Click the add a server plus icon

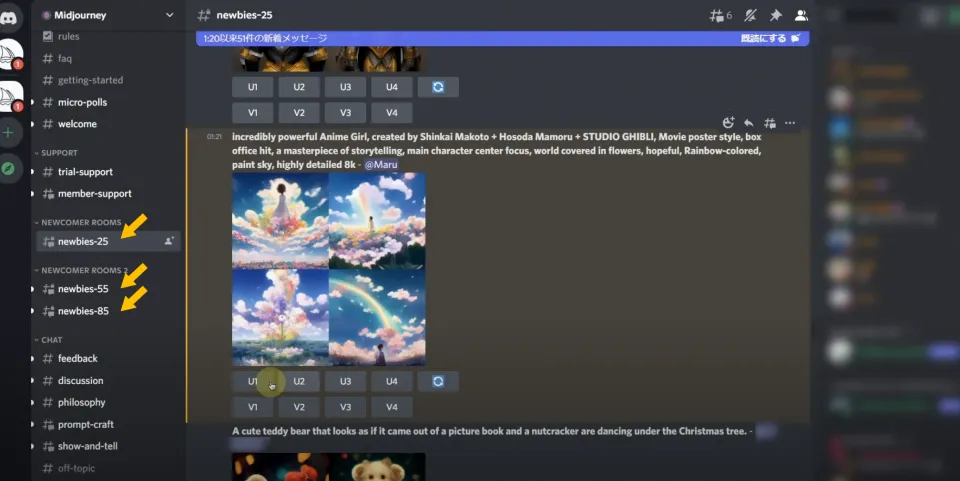9,133
